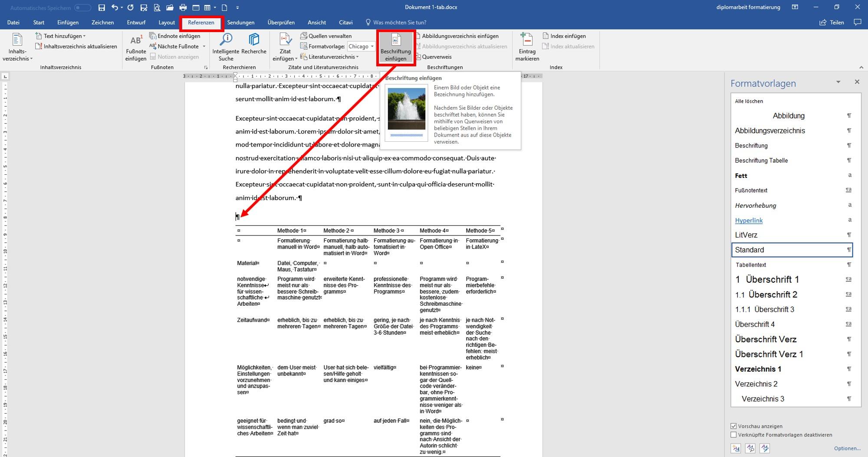868x457 pixels.
Task: Open the Datei tab
Action: tap(13, 22)
